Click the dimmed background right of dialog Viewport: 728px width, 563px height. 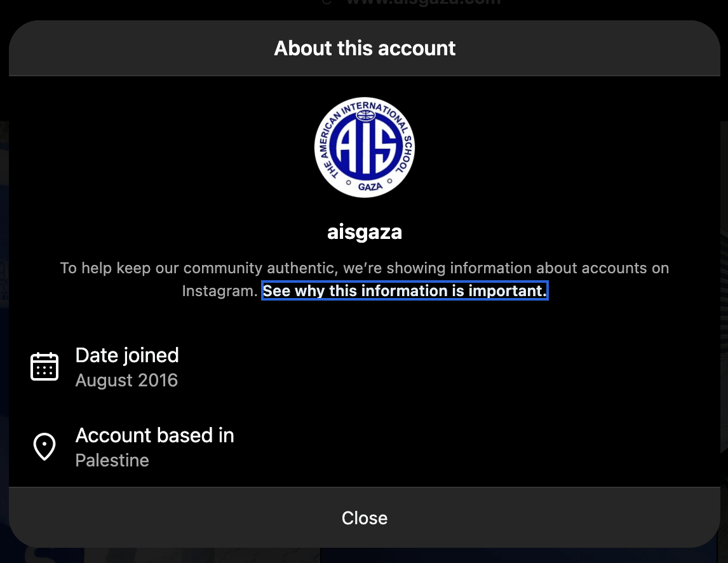tap(724, 279)
